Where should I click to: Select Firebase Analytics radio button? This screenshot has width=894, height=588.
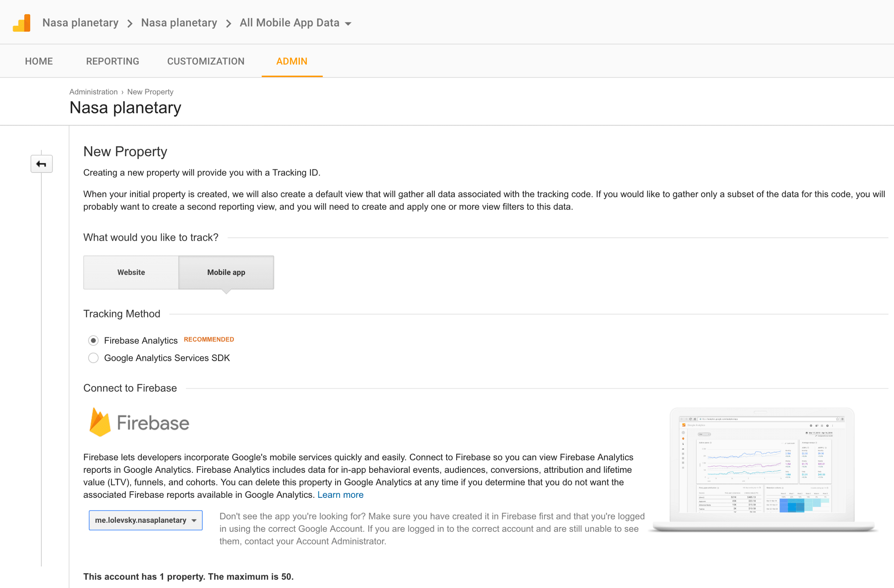tap(93, 341)
